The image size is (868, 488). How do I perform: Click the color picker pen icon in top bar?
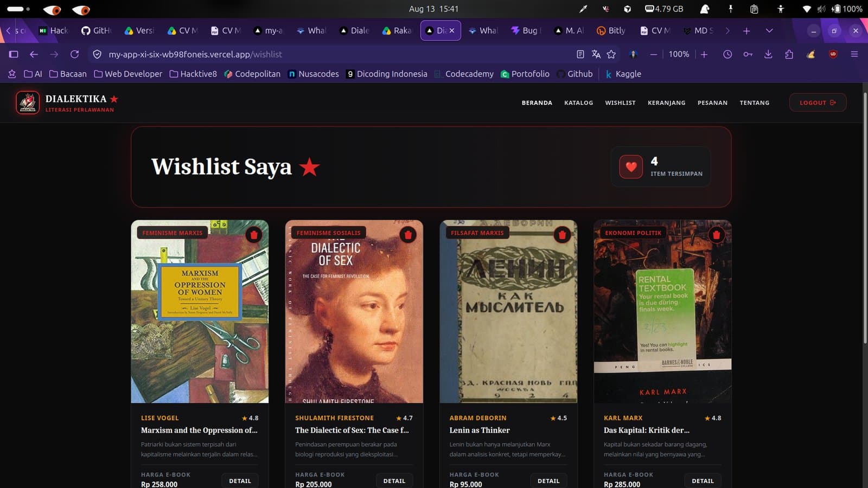(x=583, y=9)
